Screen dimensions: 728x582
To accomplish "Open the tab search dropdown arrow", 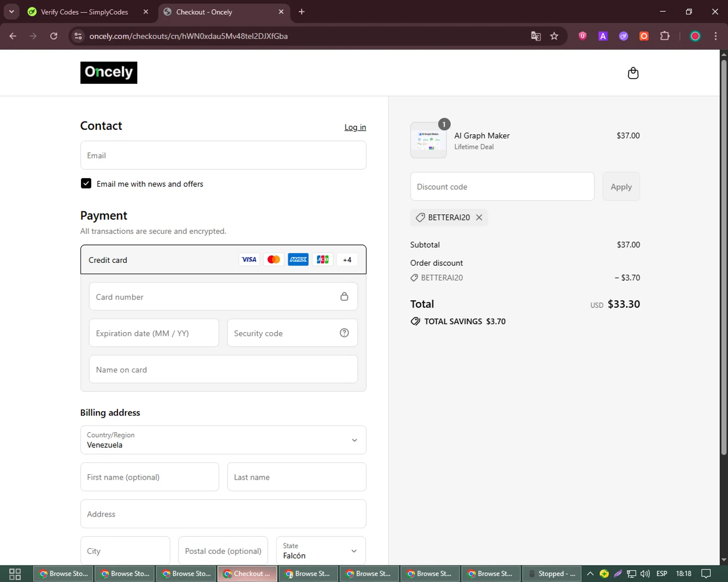I will [11, 12].
